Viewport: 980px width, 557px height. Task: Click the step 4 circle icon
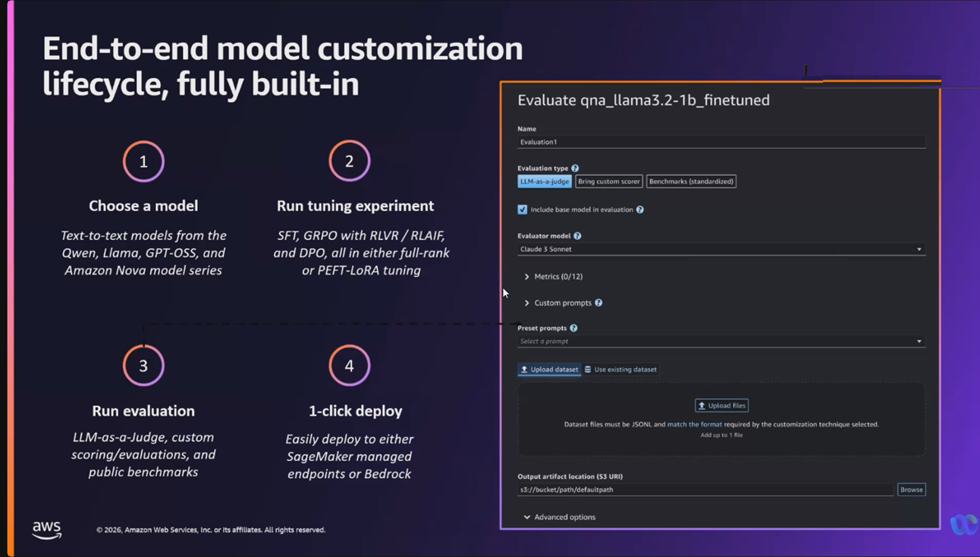click(x=349, y=365)
